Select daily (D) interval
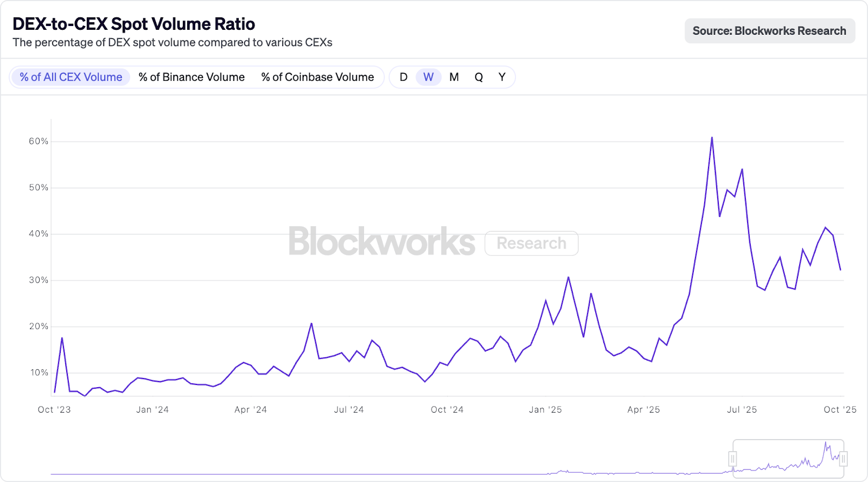The height and width of the screenshot is (482, 868). [404, 77]
